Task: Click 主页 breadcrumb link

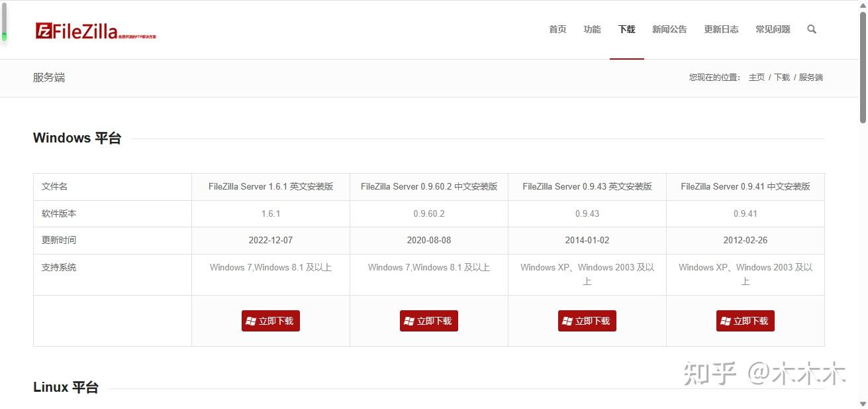Action: click(757, 78)
